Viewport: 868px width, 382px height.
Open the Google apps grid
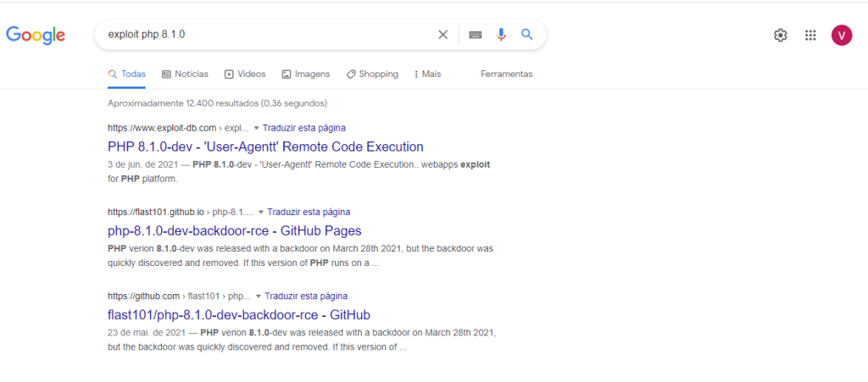810,35
